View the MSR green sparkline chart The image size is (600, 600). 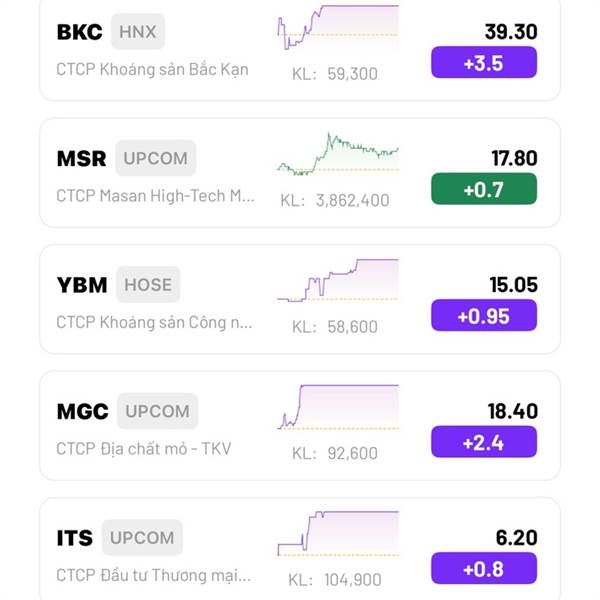(x=338, y=154)
